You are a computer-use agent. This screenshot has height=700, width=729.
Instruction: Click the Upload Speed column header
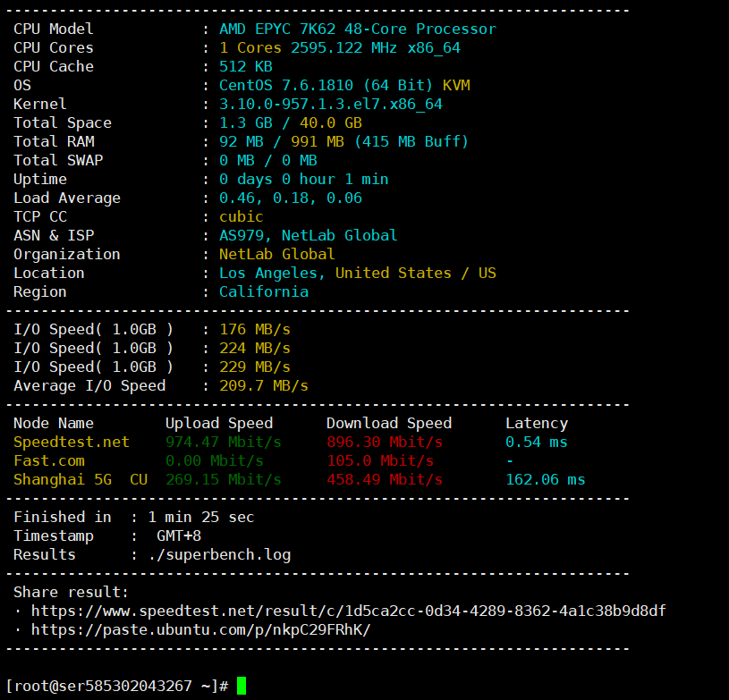218,423
